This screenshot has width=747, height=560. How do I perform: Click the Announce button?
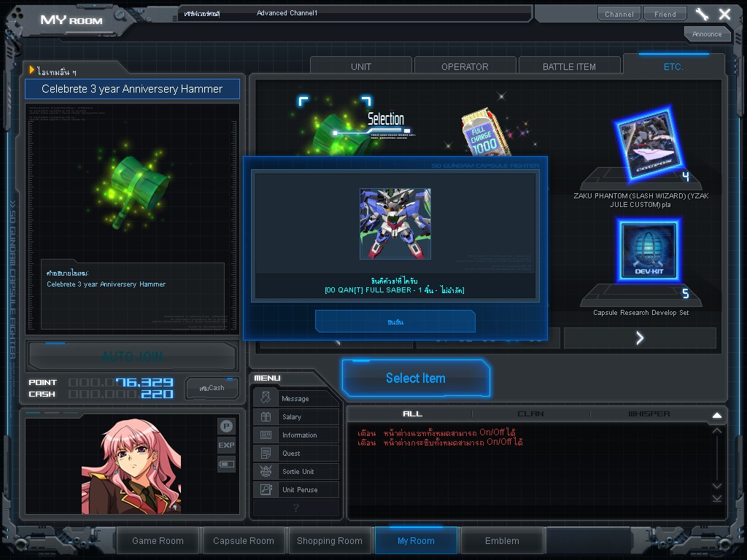point(707,34)
